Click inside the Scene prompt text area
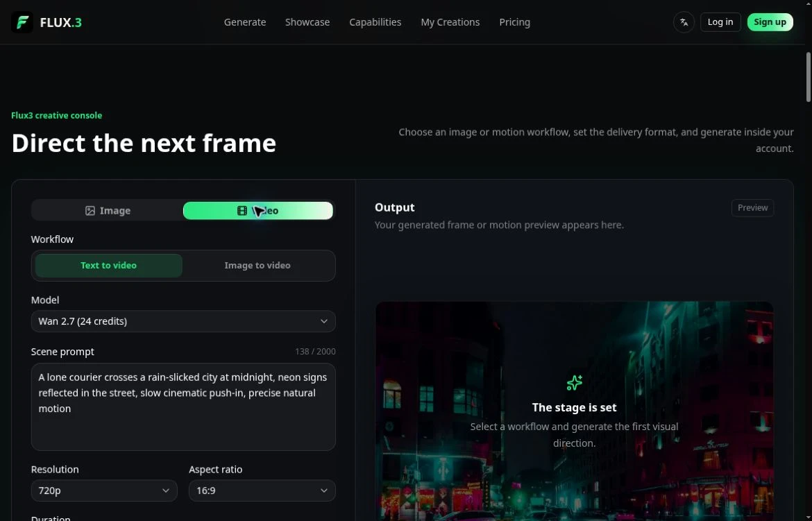 183,407
